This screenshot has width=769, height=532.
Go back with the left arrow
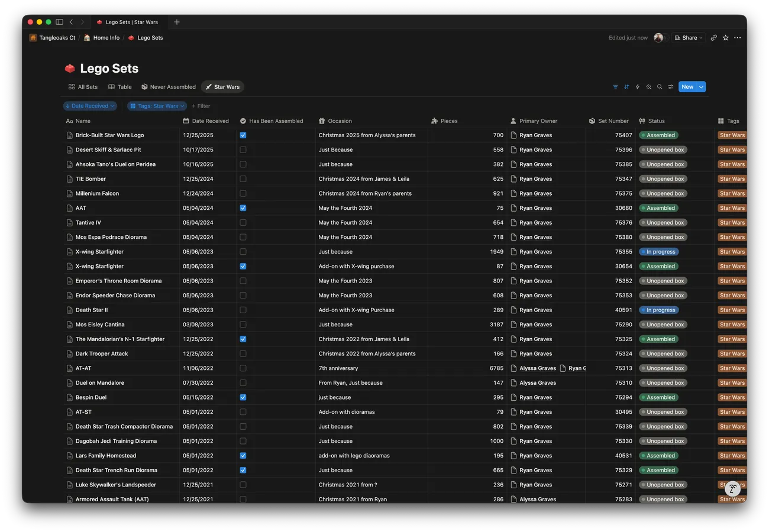coord(71,22)
